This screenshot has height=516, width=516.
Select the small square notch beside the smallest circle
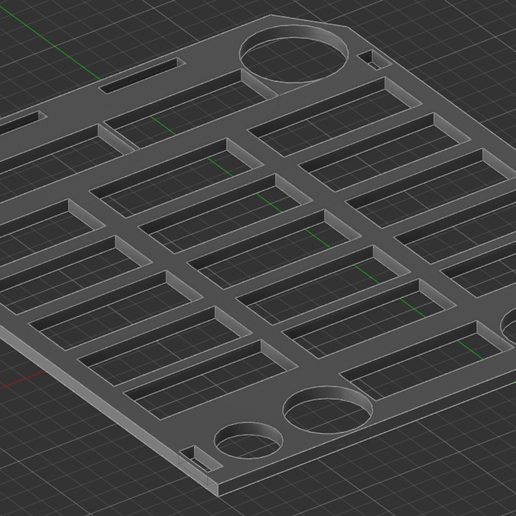200,459
